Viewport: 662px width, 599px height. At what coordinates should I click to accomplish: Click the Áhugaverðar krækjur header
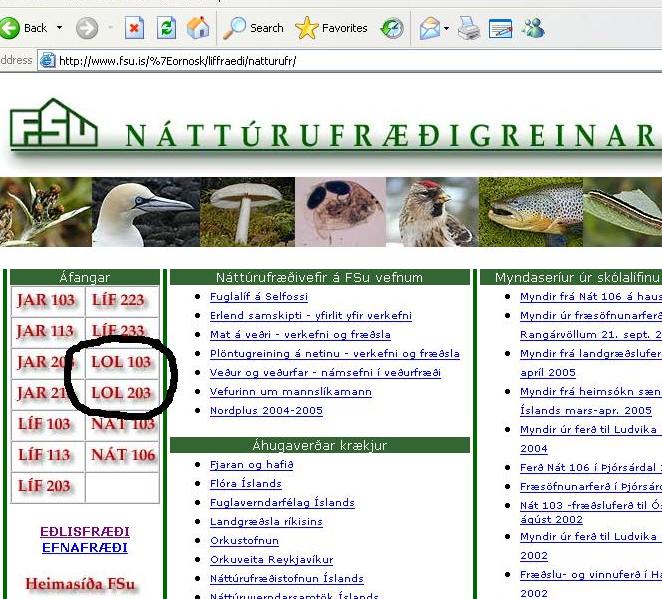[320, 445]
